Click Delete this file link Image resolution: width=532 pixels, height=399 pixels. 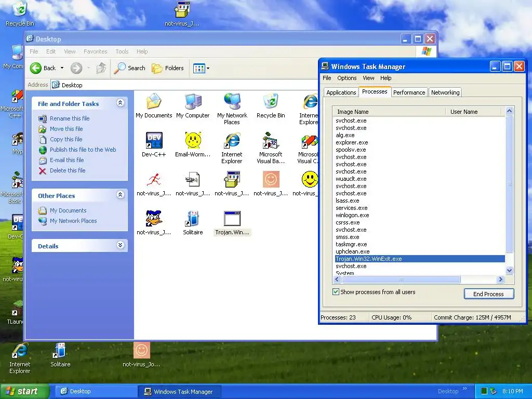(x=68, y=170)
